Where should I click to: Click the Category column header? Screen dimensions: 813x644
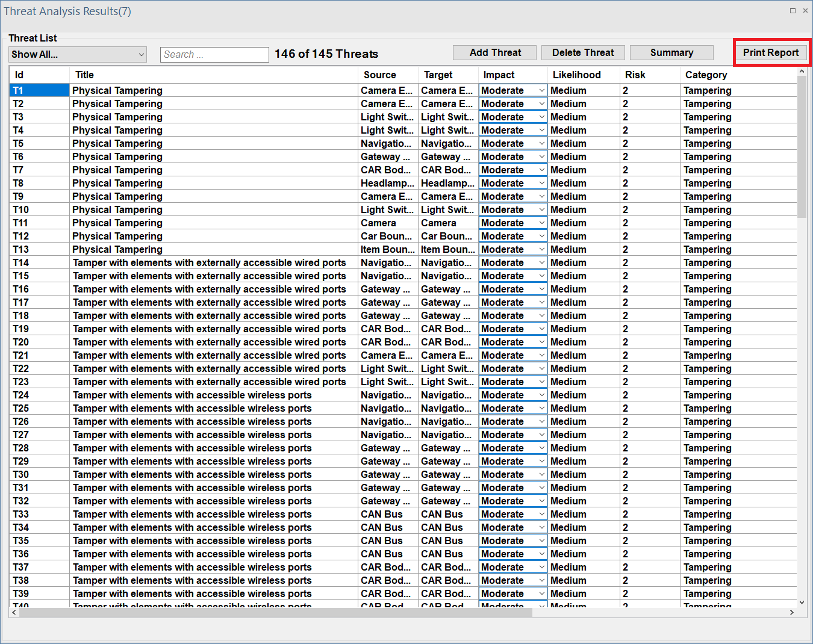[706, 75]
